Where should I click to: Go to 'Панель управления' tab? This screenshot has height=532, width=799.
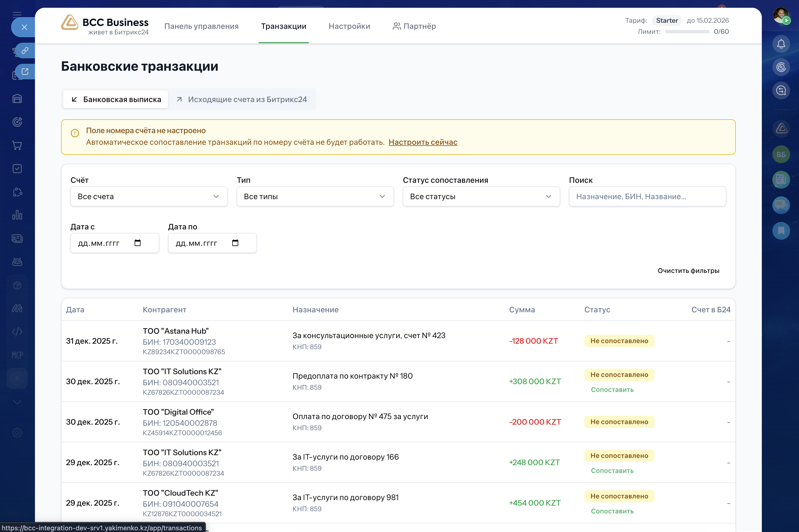point(201,26)
